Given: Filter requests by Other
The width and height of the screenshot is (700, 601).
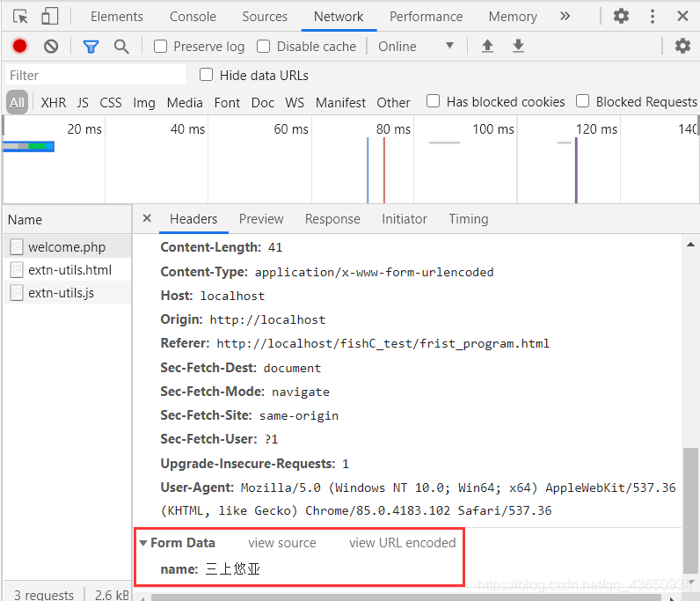Looking at the screenshot, I should (x=393, y=102).
